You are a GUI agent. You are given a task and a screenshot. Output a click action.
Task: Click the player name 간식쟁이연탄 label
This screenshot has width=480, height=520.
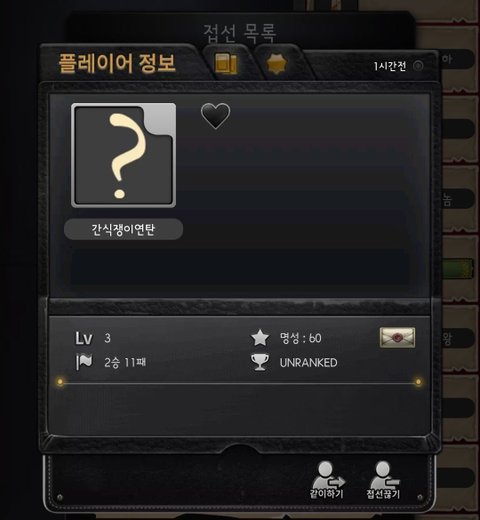point(123,229)
